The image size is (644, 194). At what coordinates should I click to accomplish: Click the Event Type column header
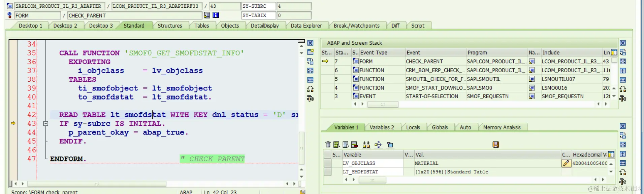point(382,52)
